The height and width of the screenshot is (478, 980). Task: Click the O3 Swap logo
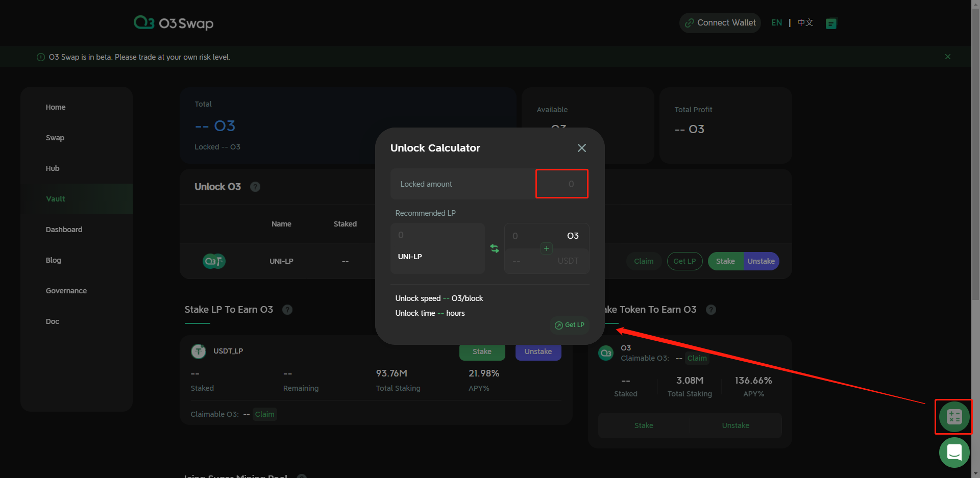[x=174, y=23]
